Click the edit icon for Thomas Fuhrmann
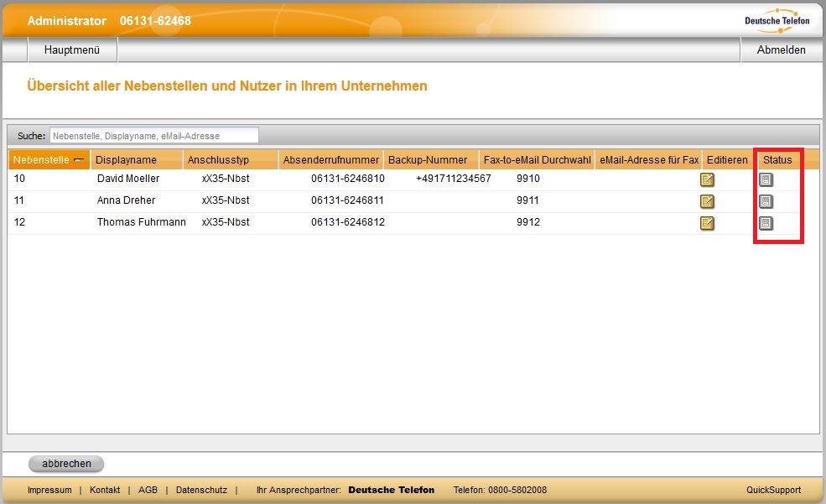Viewport: 826px width, 504px height. [x=707, y=223]
